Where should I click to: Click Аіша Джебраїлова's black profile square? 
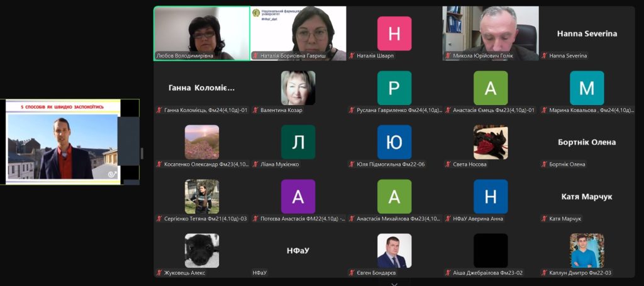[491, 251]
